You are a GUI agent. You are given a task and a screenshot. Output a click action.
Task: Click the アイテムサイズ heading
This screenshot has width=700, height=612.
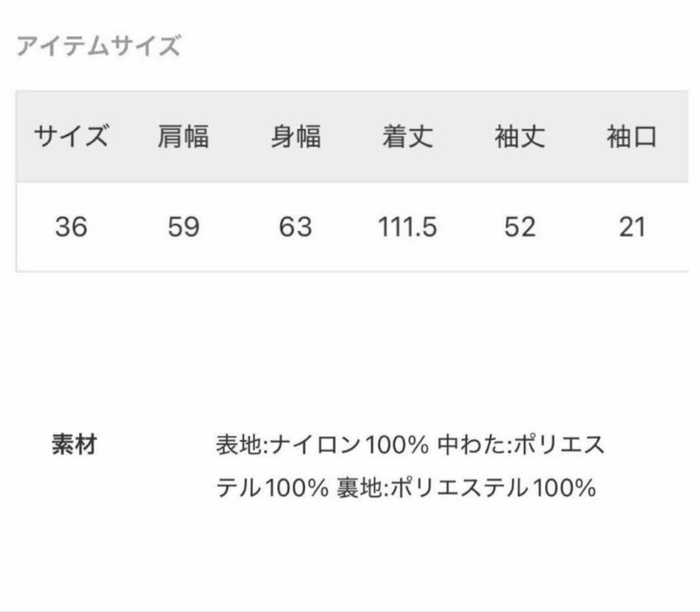point(98,47)
